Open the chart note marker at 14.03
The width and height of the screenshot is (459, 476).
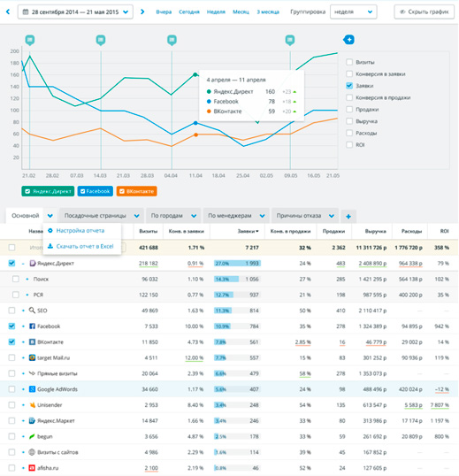click(101, 40)
